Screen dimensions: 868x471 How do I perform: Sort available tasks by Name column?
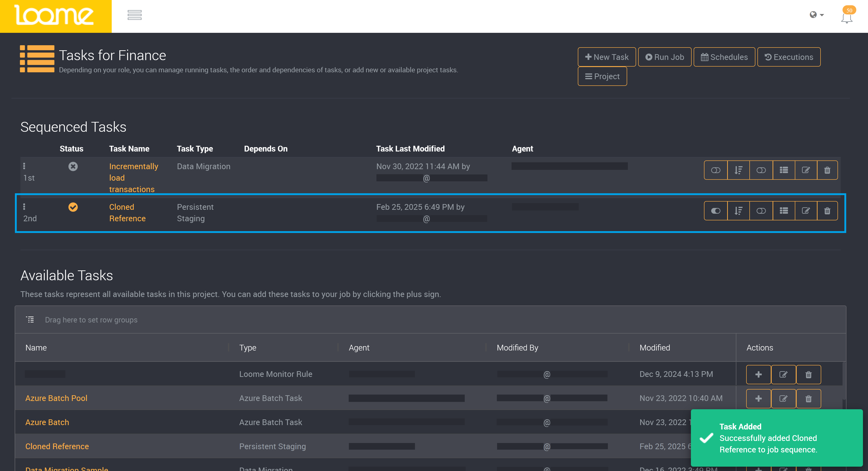(36, 348)
